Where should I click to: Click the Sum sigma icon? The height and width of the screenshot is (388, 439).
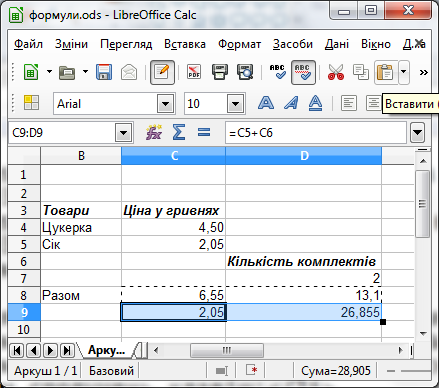179,132
